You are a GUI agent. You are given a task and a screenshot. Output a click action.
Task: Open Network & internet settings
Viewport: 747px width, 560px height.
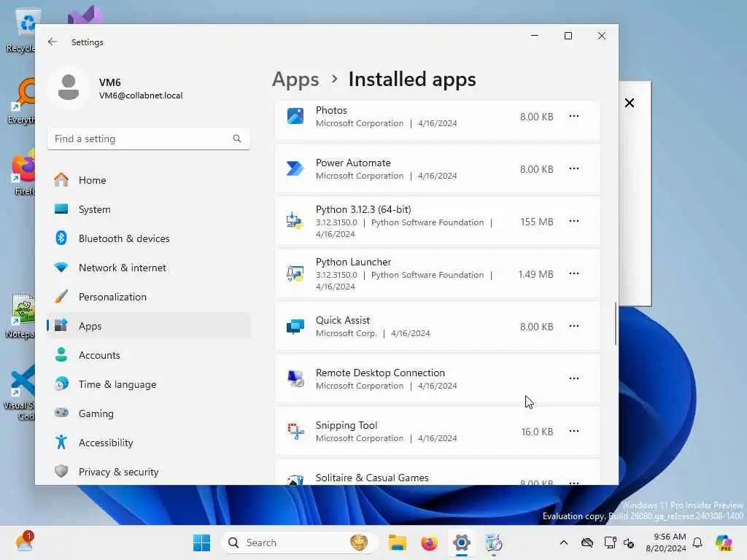coord(149,268)
